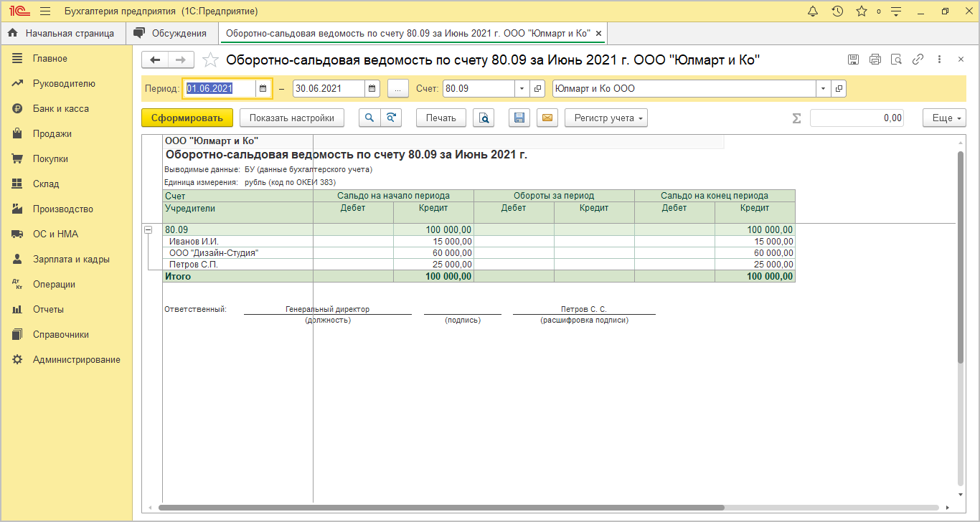
Task: Open the Еще menu
Action: tap(944, 118)
